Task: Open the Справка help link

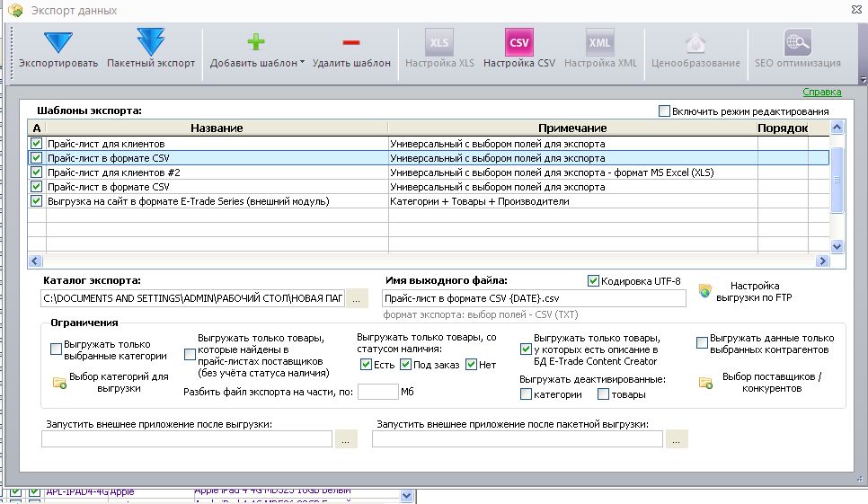Action: 821,92
